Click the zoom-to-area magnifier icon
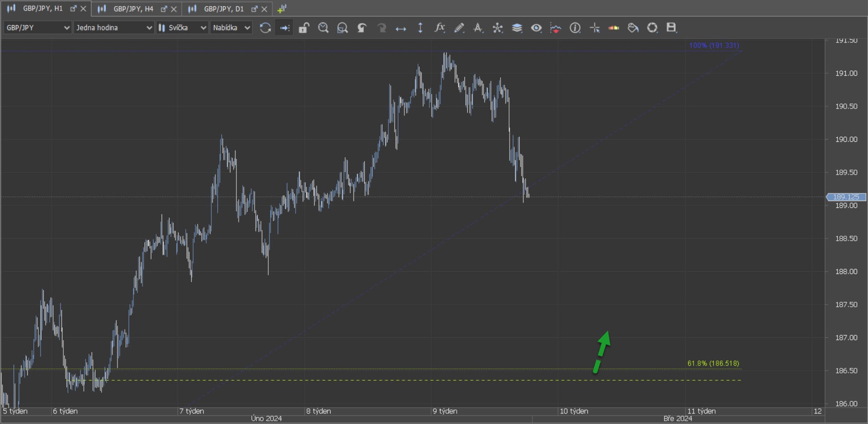 coord(342,28)
